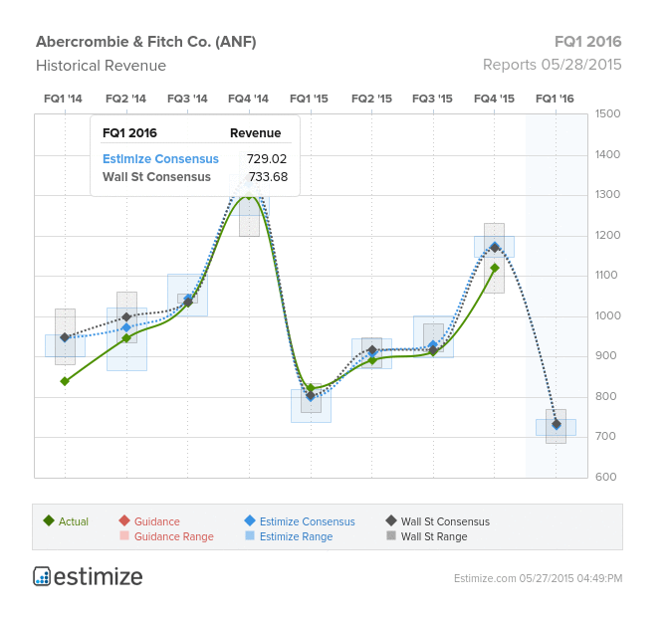
Task: Click the FQ2 '14 Wall St consensus point
Action: (126, 316)
